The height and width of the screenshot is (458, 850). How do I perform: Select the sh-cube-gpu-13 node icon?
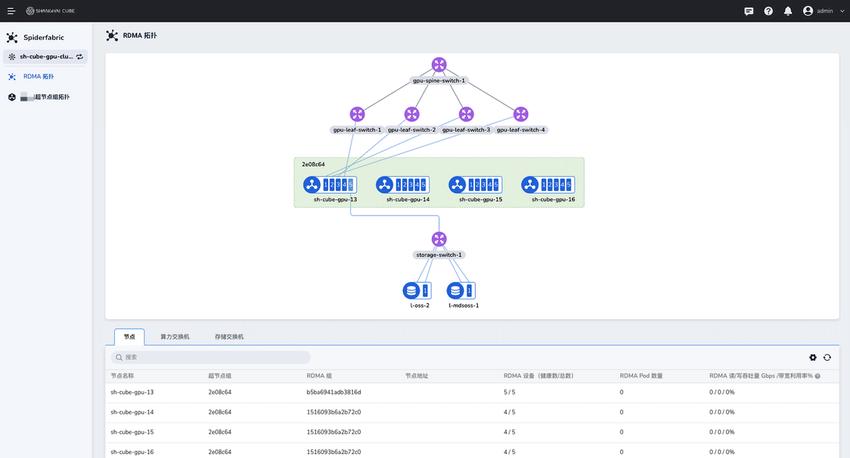click(x=311, y=185)
